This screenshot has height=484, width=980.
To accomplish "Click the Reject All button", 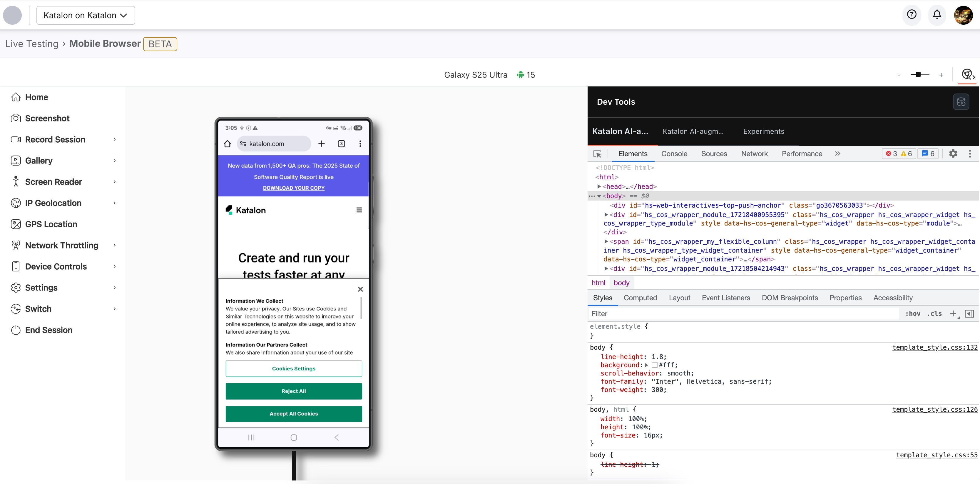I will coord(294,391).
